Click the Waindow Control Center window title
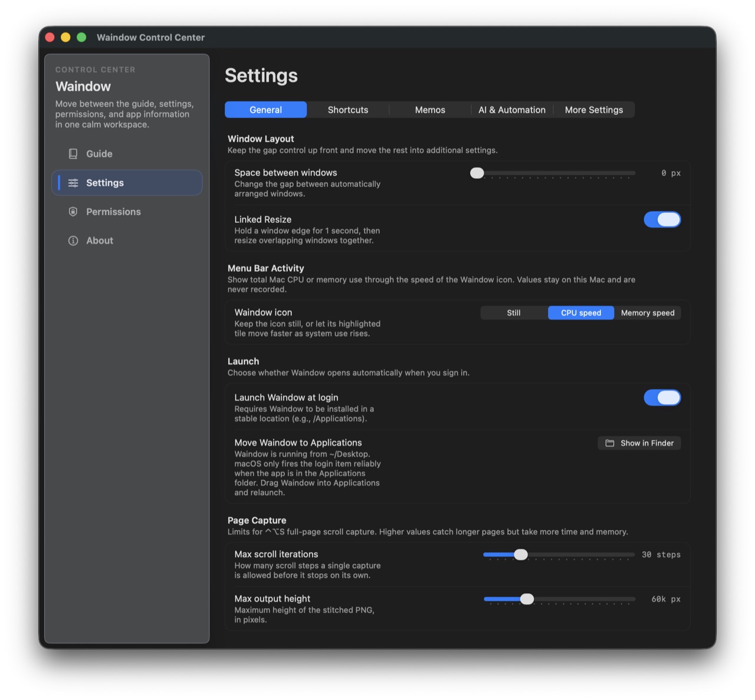Image resolution: width=755 pixels, height=700 pixels. (x=150, y=37)
